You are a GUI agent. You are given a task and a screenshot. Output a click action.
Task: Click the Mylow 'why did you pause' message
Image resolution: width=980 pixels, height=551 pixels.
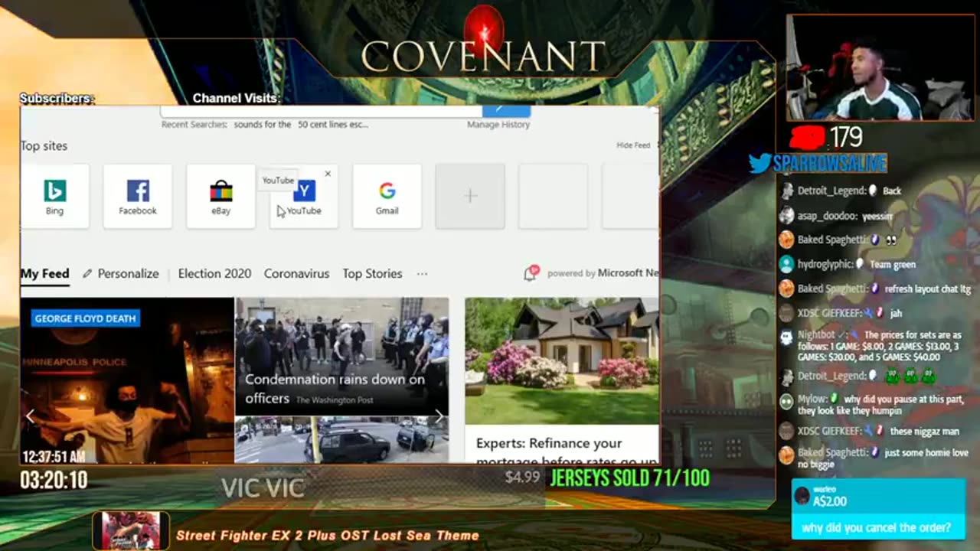[873, 405]
